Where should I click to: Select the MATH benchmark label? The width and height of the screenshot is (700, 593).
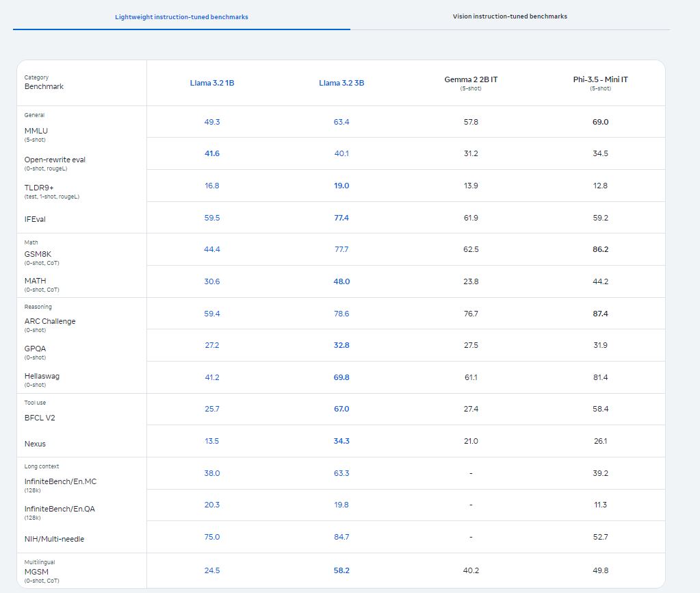click(x=36, y=281)
